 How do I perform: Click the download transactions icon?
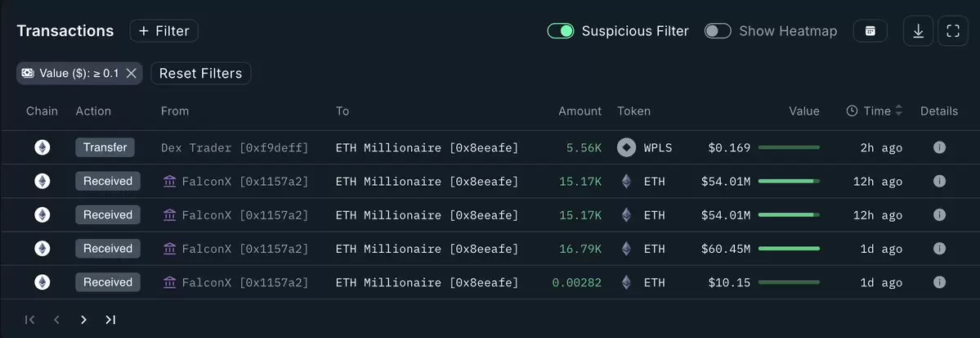coord(918,31)
